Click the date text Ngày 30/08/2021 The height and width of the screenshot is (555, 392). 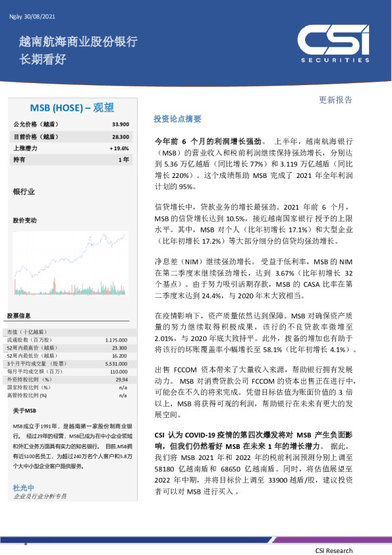pyautogui.click(x=32, y=16)
